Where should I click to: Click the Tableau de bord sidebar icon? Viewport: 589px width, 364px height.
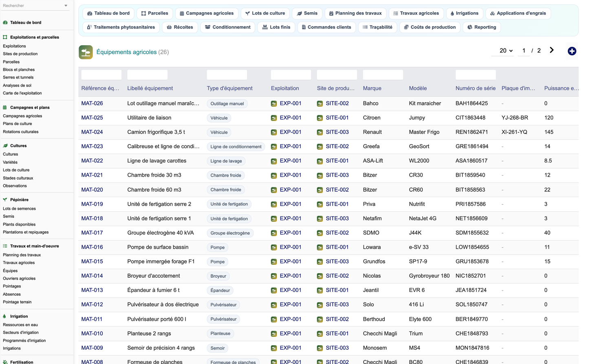click(5, 22)
